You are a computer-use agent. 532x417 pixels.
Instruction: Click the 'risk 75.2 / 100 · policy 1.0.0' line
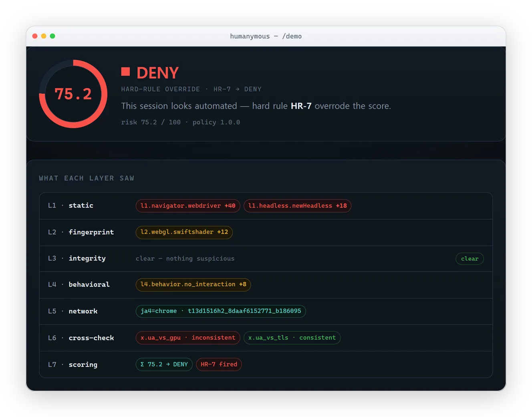click(x=180, y=122)
